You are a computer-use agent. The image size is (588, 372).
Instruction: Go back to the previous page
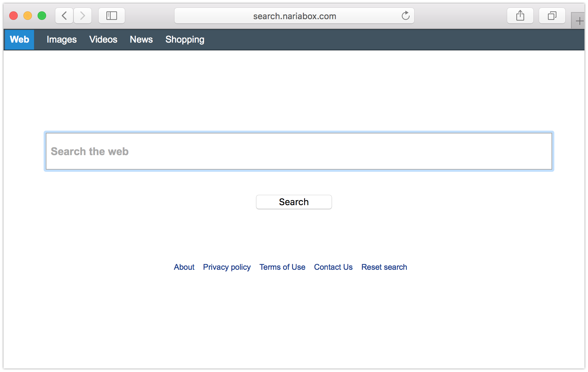(x=64, y=16)
